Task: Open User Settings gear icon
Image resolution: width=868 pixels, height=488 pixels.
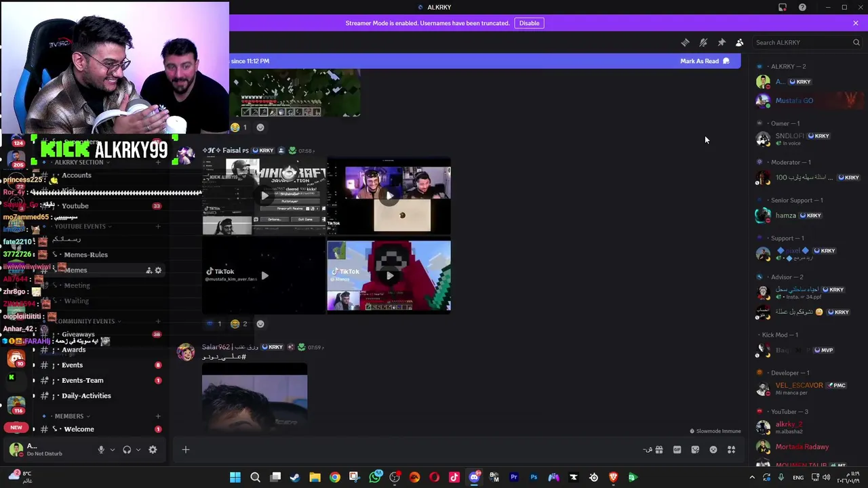Action: [153, 449]
